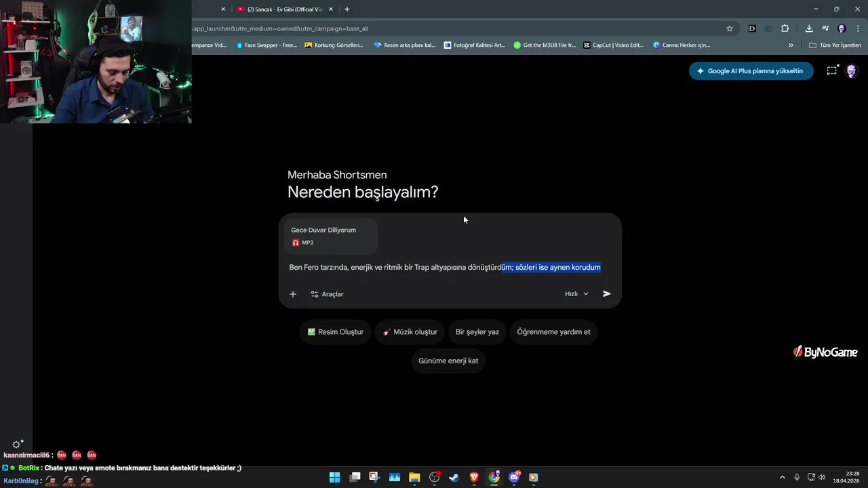This screenshot has width=868, height=488.
Task: Expand the Hızlı model selector
Action: [x=577, y=294]
